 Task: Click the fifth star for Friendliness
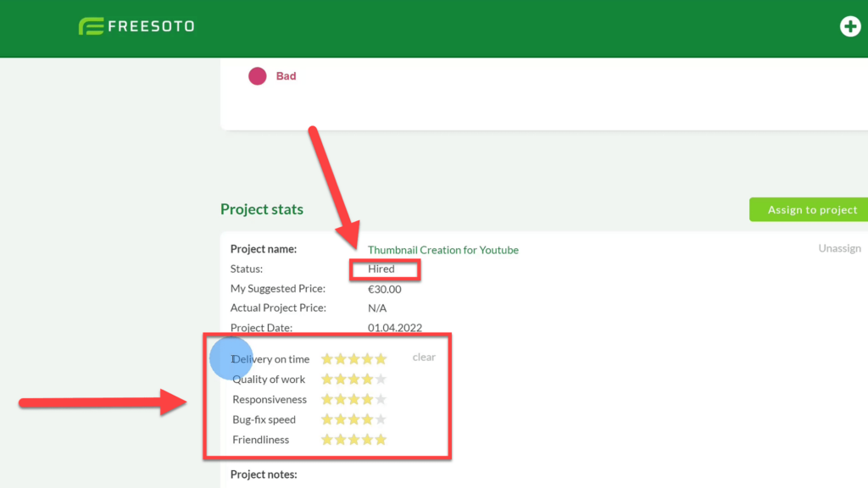pyautogui.click(x=381, y=440)
